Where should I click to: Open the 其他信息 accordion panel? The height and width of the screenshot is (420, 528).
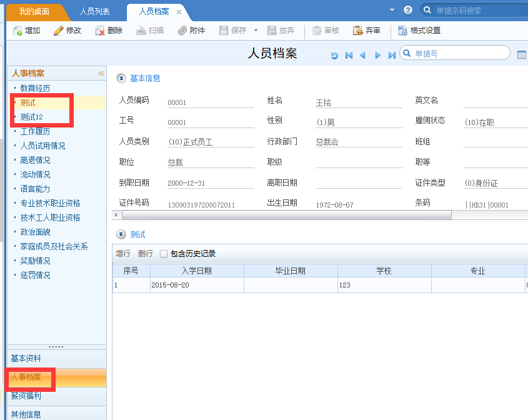(x=57, y=413)
